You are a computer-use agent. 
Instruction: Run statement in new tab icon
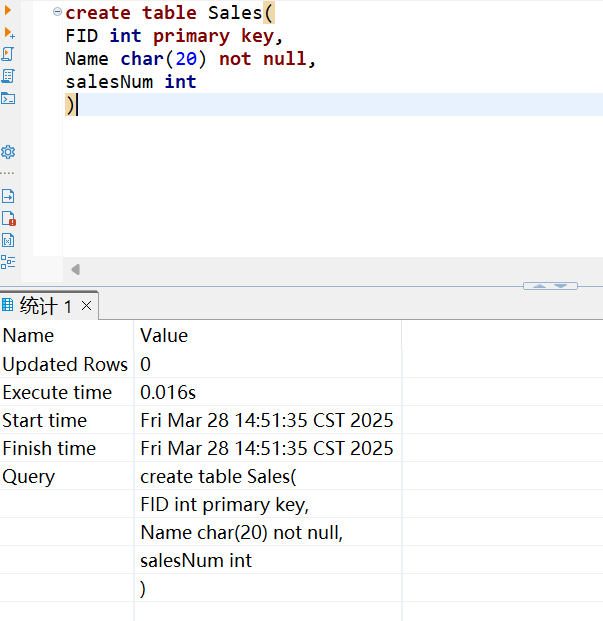(9, 33)
